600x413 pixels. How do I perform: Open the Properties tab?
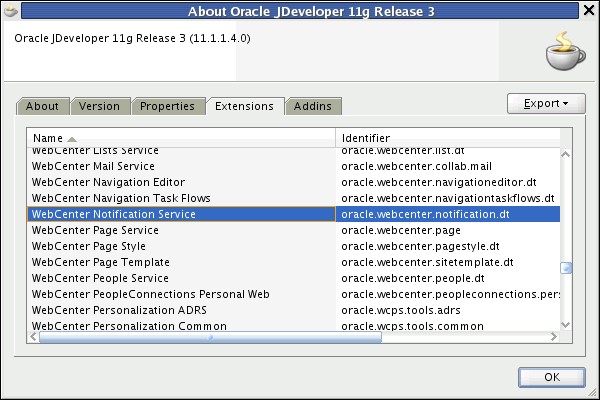coord(167,106)
